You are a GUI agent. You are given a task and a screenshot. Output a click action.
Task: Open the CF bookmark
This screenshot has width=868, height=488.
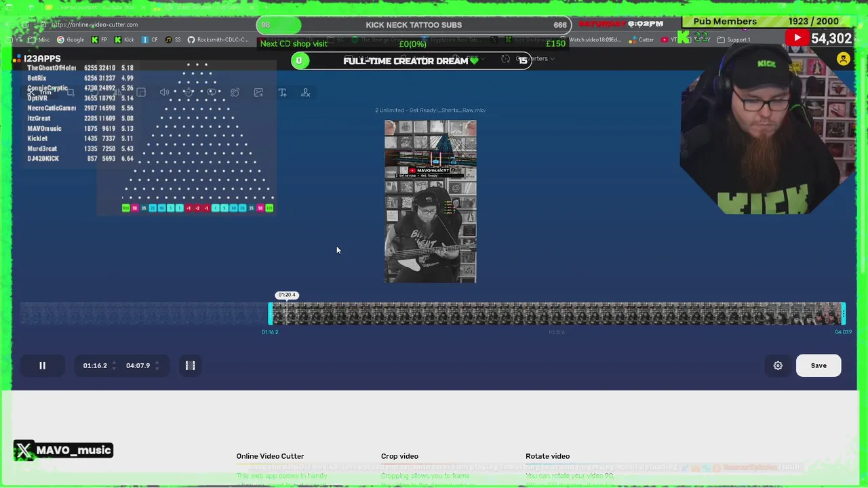150,39
